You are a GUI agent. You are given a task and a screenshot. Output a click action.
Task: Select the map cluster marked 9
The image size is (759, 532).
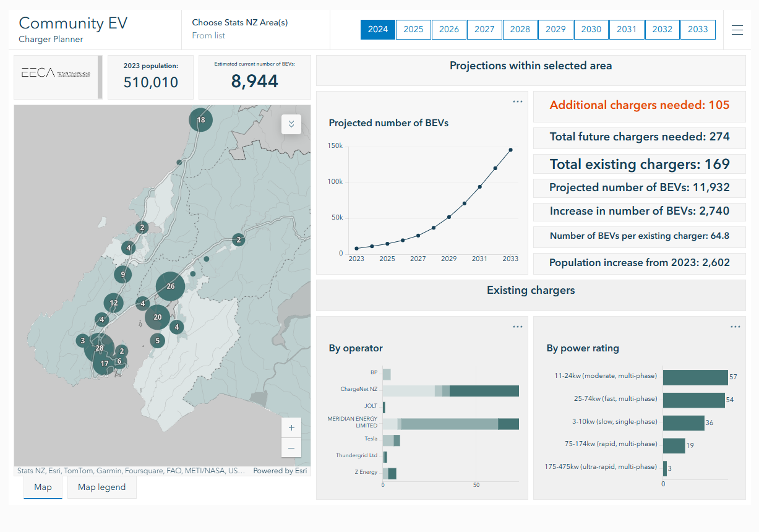[x=123, y=274]
